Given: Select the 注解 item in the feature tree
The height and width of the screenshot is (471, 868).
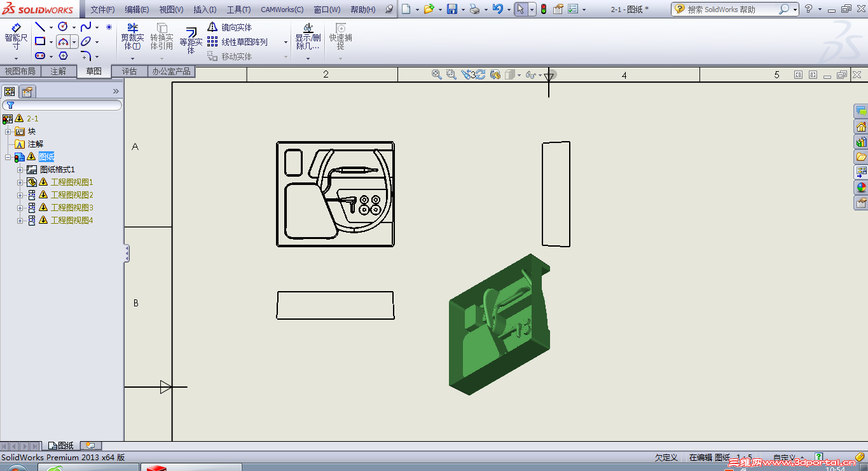Looking at the screenshot, I should [x=35, y=144].
